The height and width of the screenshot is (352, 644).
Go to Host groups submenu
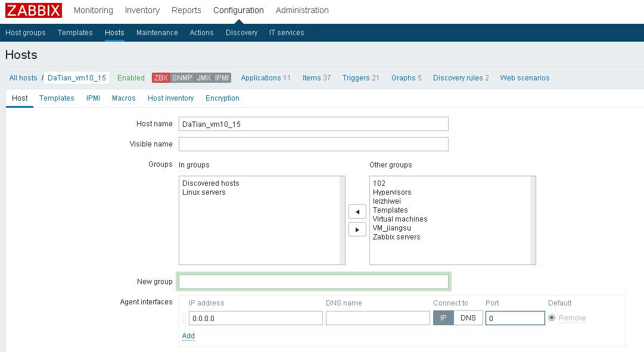[26, 32]
